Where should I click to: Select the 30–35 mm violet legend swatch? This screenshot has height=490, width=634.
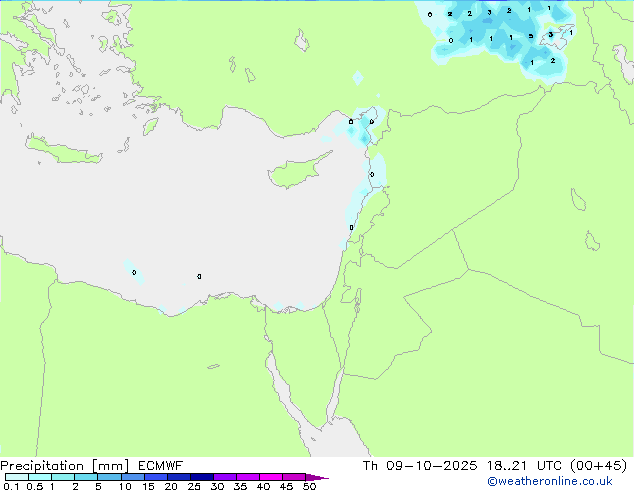point(224,477)
